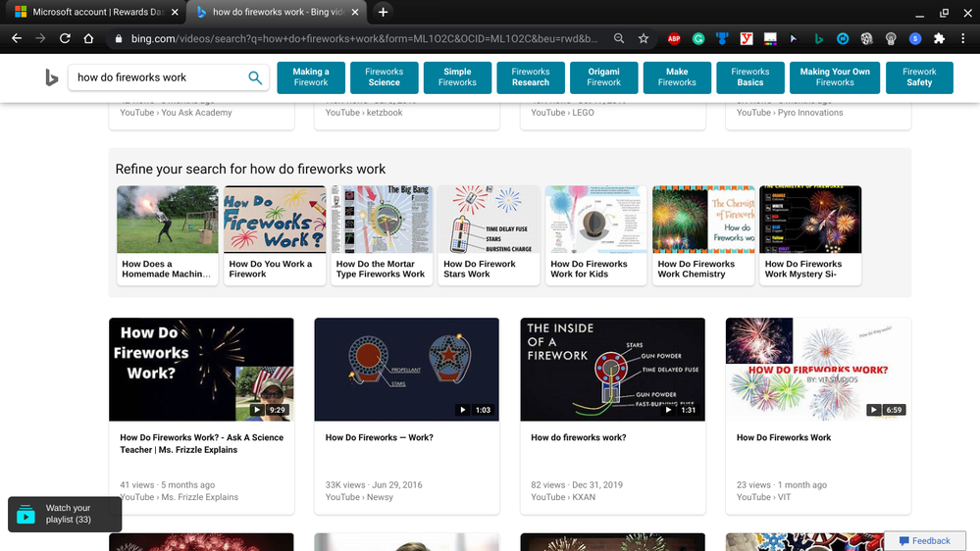Open How Do Fireworks Work for Kids suggestion
The height and width of the screenshot is (551, 980).
[596, 235]
